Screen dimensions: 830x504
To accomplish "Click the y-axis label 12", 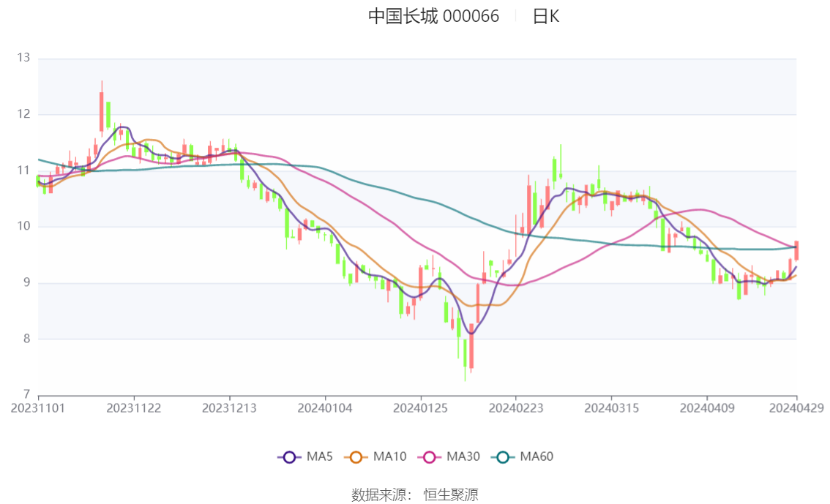I will 23,114.
